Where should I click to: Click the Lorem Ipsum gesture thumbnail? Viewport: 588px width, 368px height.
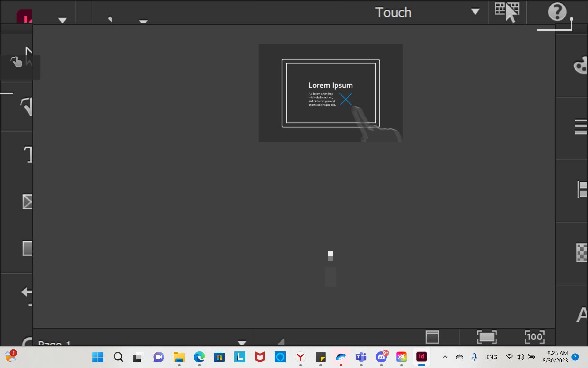click(x=330, y=93)
